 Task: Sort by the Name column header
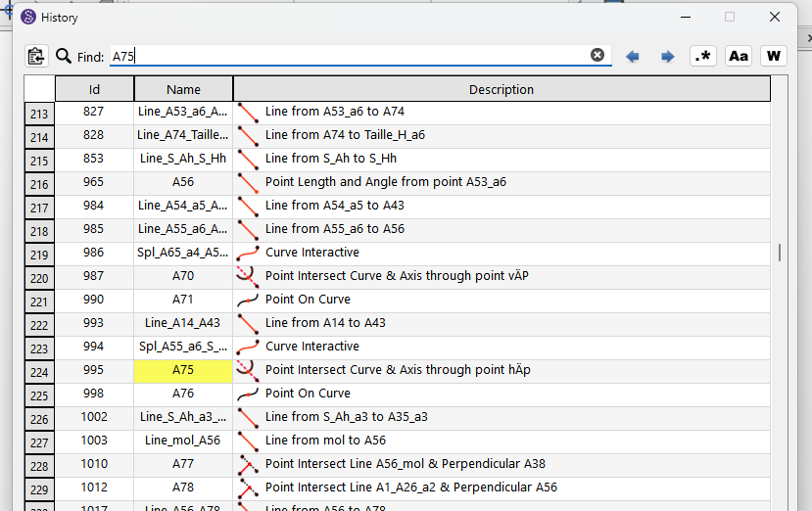coord(183,89)
